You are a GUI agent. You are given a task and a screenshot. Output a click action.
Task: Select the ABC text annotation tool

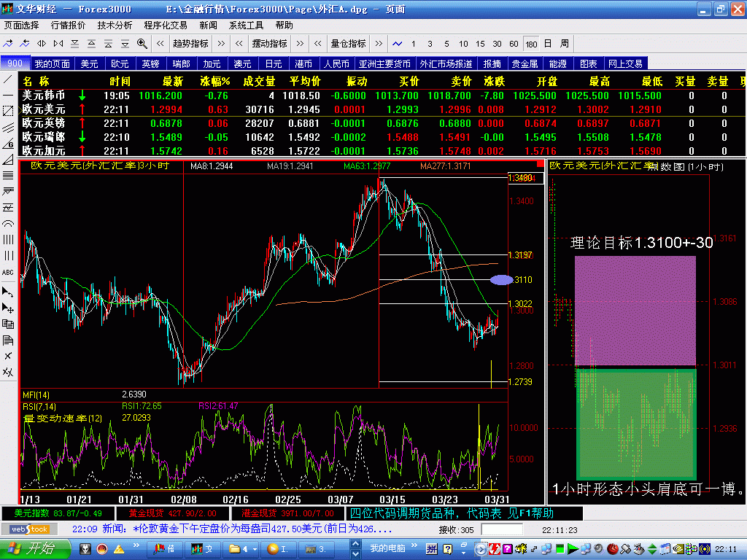click(8, 272)
